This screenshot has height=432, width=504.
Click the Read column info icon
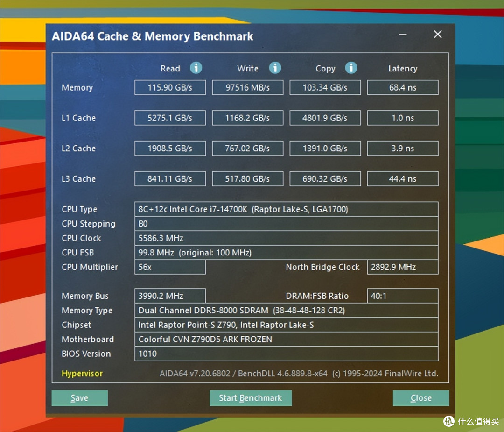click(x=196, y=68)
